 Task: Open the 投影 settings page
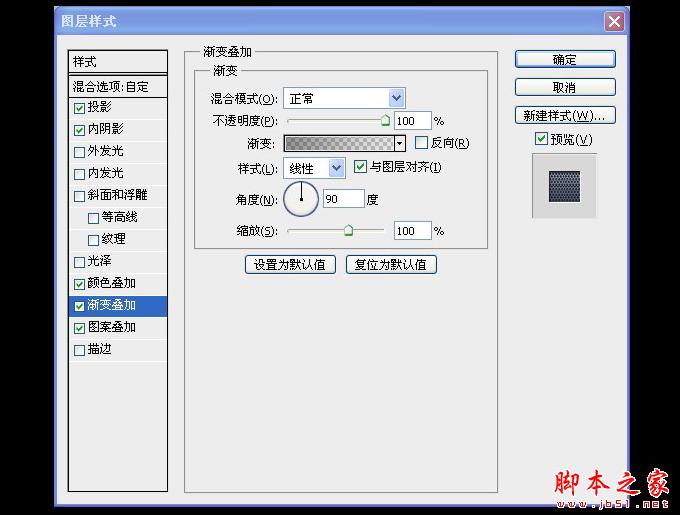[x=100, y=107]
